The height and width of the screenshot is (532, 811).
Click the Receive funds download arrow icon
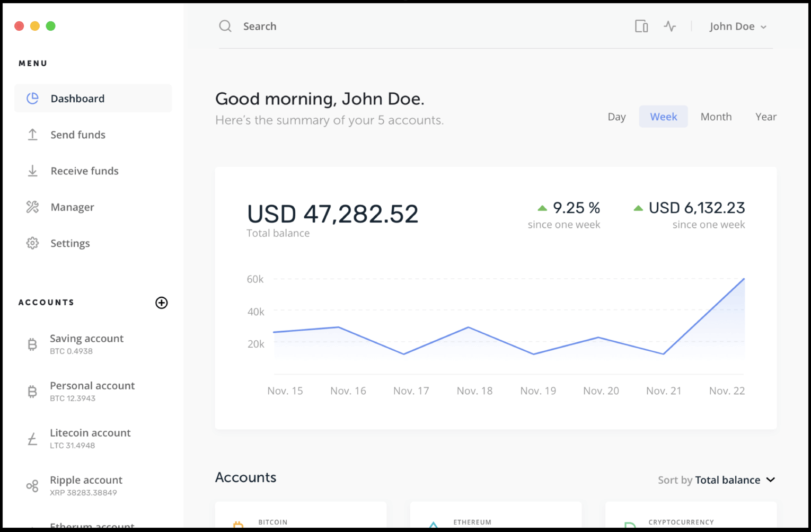[33, 171]
